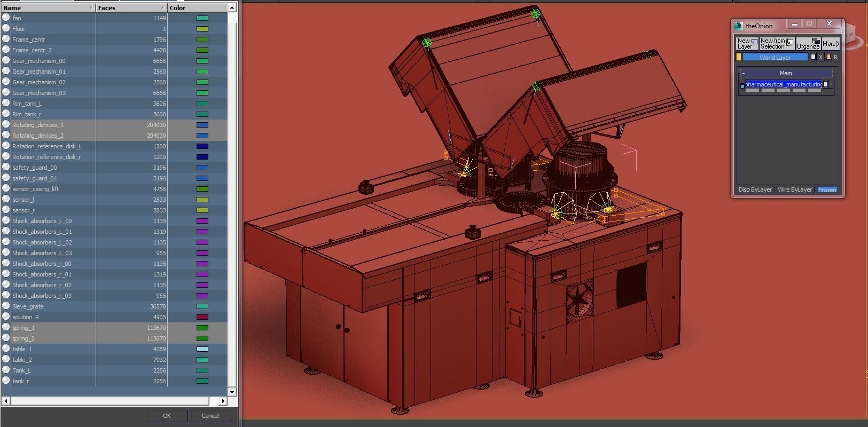Click the spring_1 sphere icon
This screenshot has width=868, height=427.
6,327
